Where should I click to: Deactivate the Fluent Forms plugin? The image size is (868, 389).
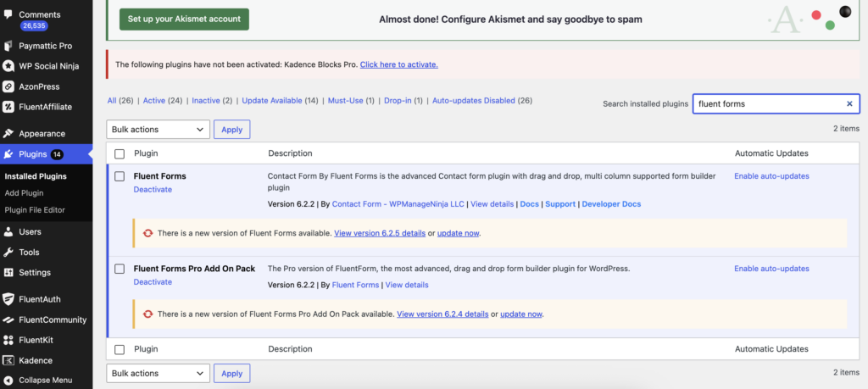(x=153, y=189)
